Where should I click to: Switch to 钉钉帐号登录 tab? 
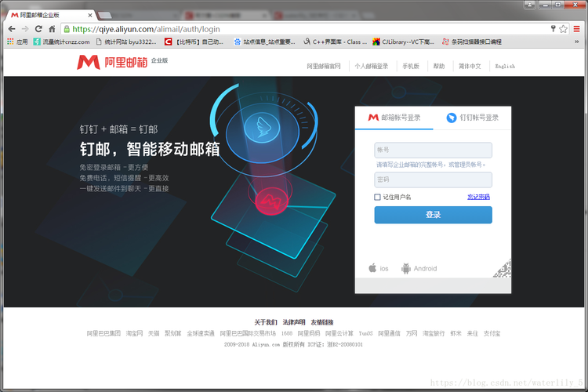pyautogui.click(x=472, y=118)
